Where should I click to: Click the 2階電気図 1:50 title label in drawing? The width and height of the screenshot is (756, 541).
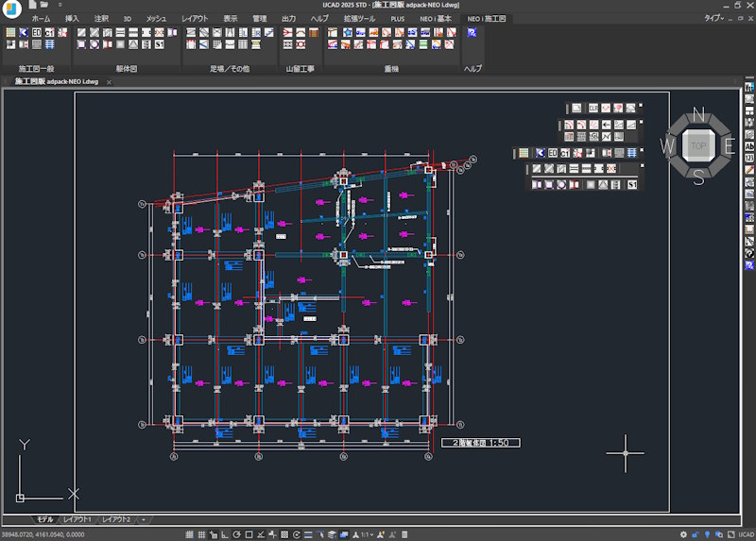point(480,442)
